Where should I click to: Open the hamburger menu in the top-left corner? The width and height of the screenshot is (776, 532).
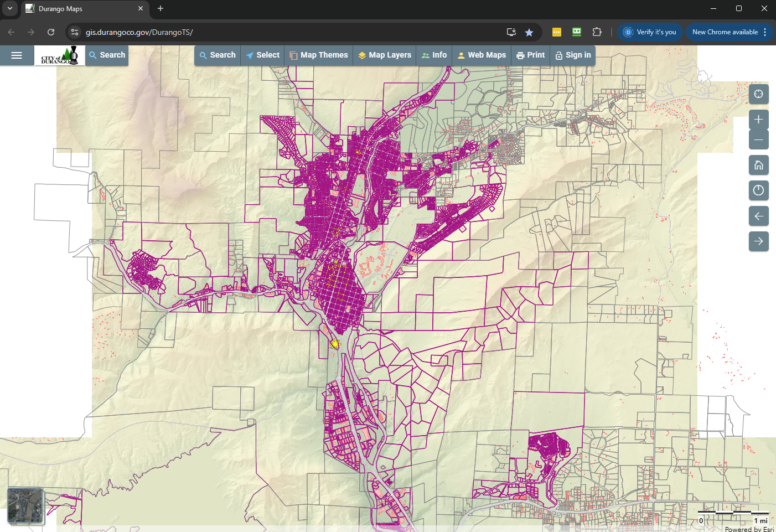[x=17, y=55]
